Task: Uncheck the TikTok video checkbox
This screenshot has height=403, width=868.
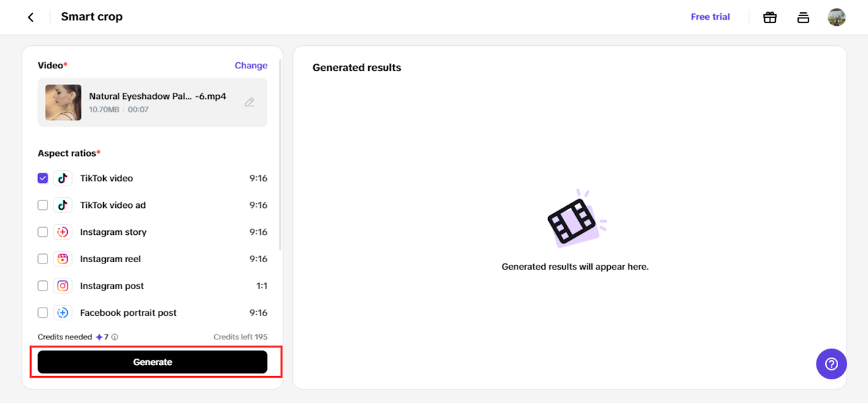Action: pos(43,178)
